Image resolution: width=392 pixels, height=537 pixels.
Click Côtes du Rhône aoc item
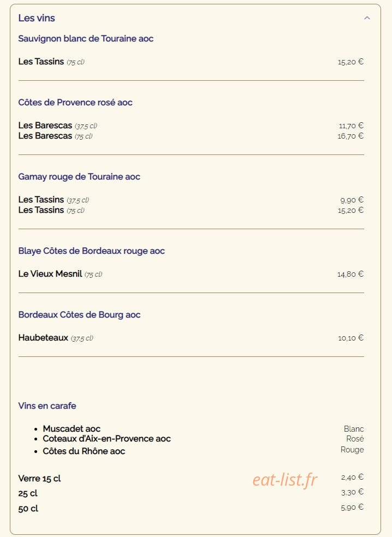[x=84, y=451]
